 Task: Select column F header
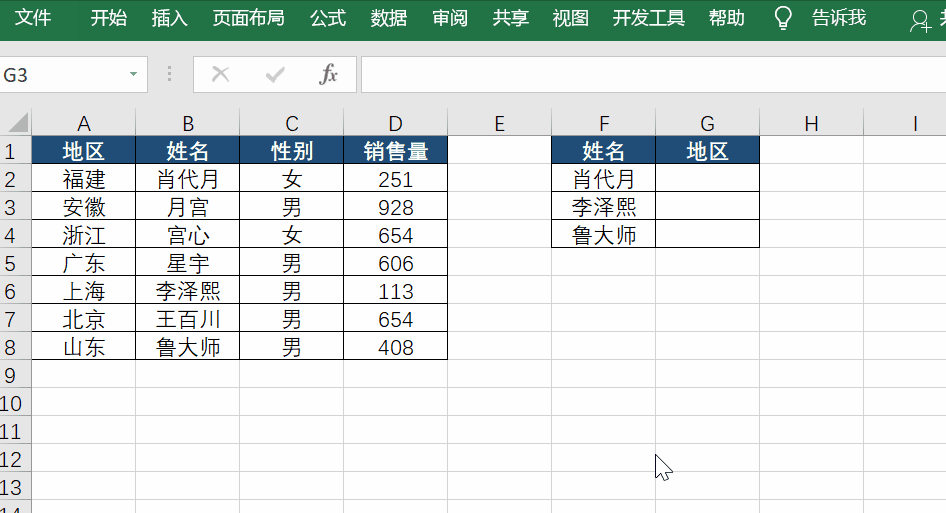[x=603, y=123]
